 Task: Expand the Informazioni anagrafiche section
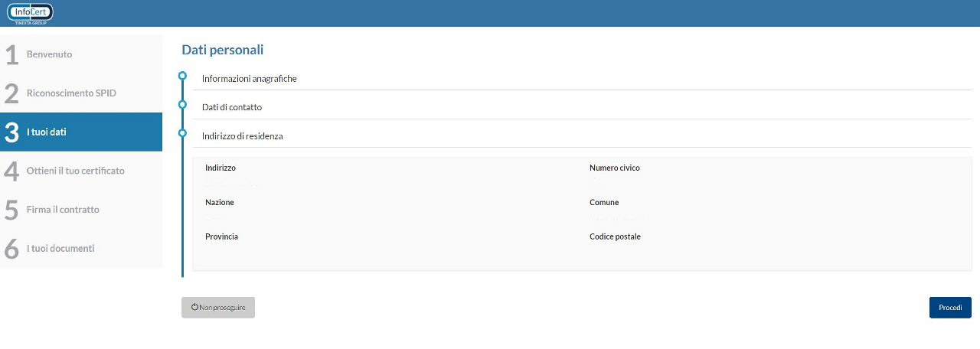click(249, 79)
